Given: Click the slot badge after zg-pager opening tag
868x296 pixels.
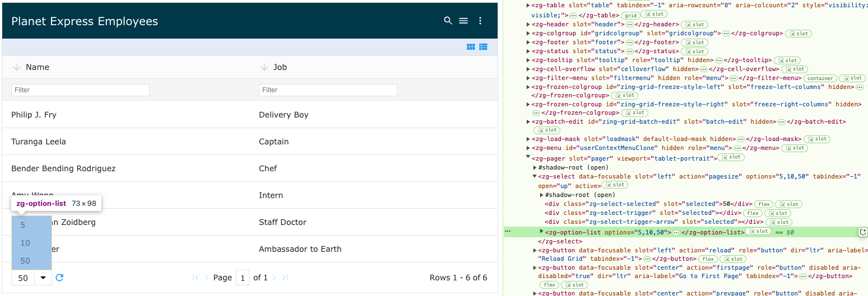Looking at the screenshot, I should 731,157.
